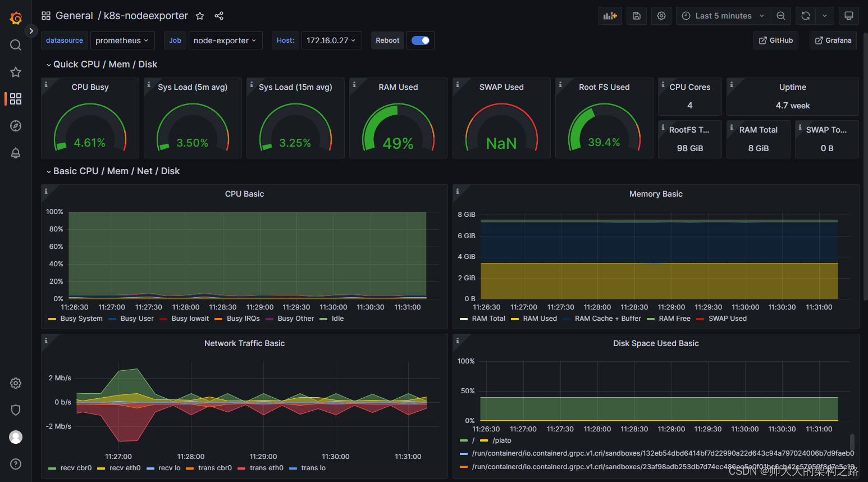The height and width of the screenshot is (482, 868).
Task: Save the dashboard with the disk icon
Action: tap(637, 16)
